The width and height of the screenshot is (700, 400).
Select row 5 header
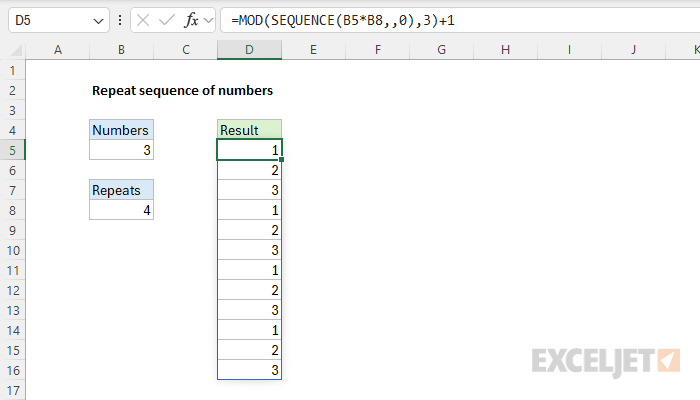coord(12,150)
